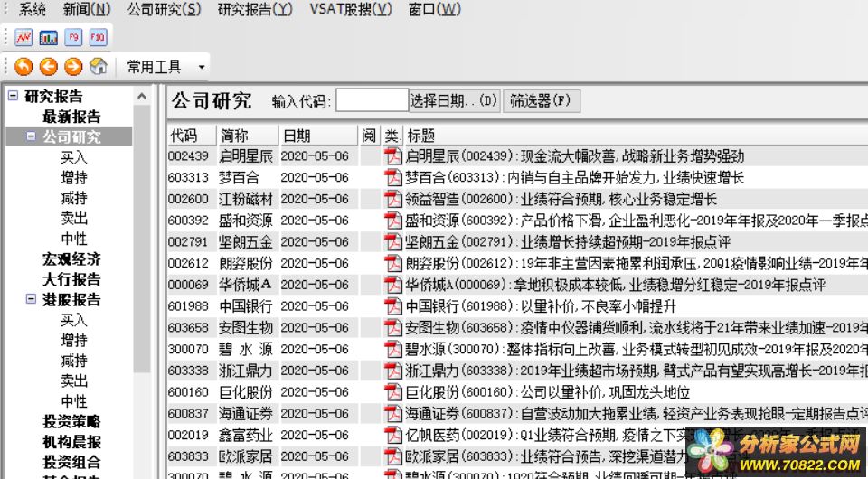868x479 pixels.
Task: Click stock code 002439 cell
Action: tap(188, 156)
